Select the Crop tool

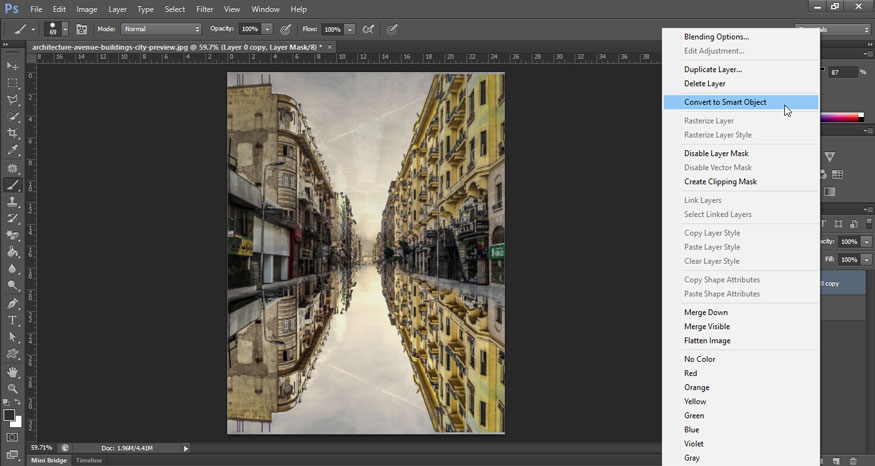pos(12,133)
